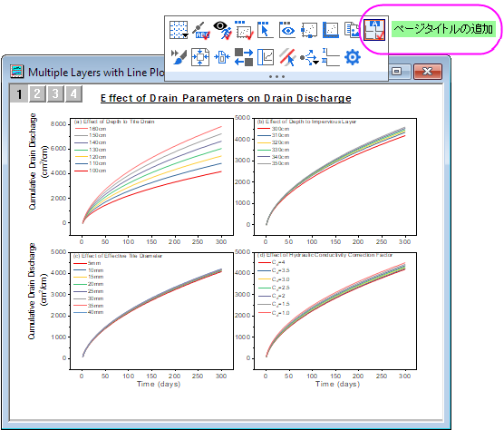Click the swap layers arrows icon
This screenshot has width=504, height=430.
(x=244, y=57)
